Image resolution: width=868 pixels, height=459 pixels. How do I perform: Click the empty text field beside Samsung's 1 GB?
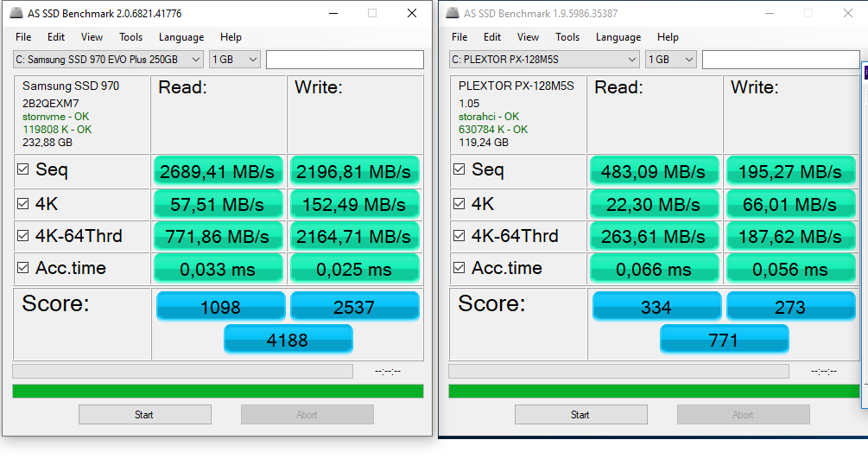pos(345,60)
